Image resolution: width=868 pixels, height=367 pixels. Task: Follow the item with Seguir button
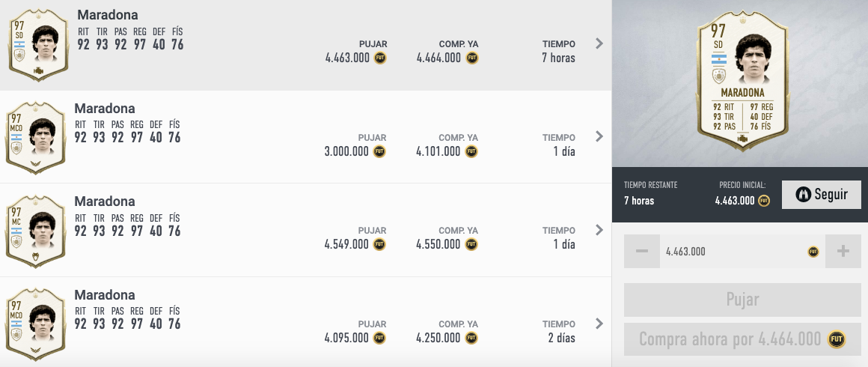(x=822, y=195)
